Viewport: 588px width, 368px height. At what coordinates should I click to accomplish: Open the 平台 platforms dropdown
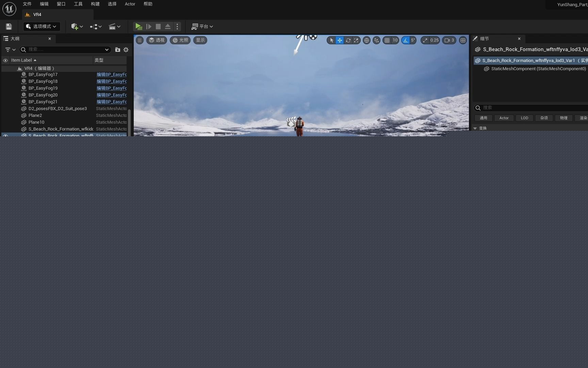202,27
